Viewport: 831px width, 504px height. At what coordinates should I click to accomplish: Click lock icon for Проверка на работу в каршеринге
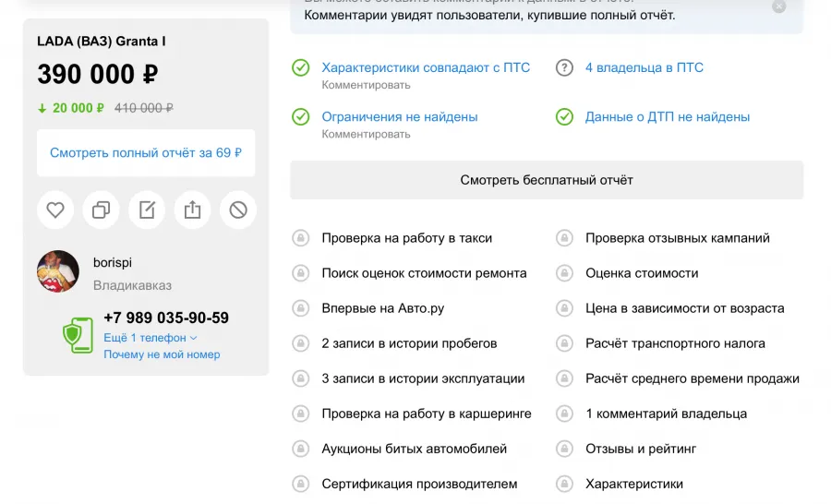point(300,414)
